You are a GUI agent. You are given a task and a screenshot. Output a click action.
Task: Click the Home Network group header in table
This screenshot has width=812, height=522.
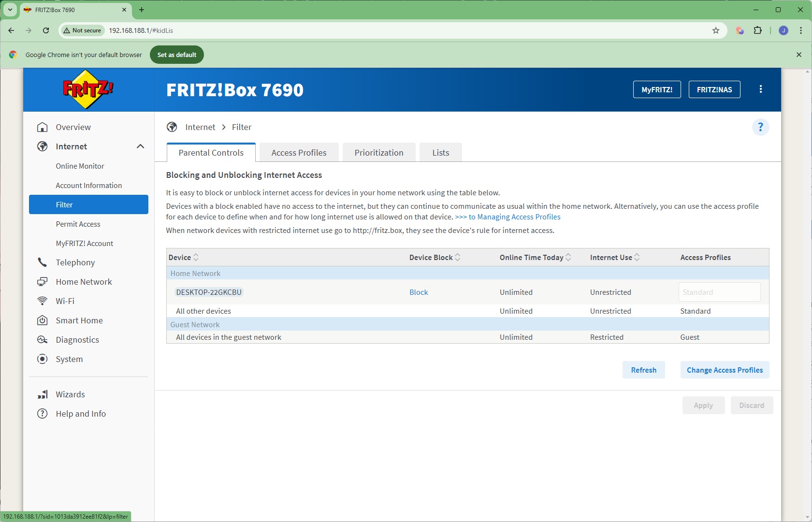(467, 273)
